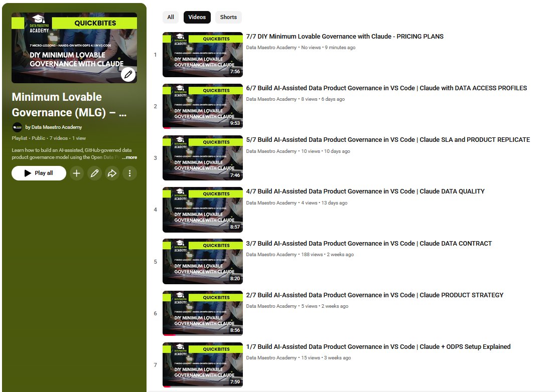Click channel name under the SLA and PRODUCT REPLICATE video
The width and height of the screenshot is (555, 392).
(271, 151)
